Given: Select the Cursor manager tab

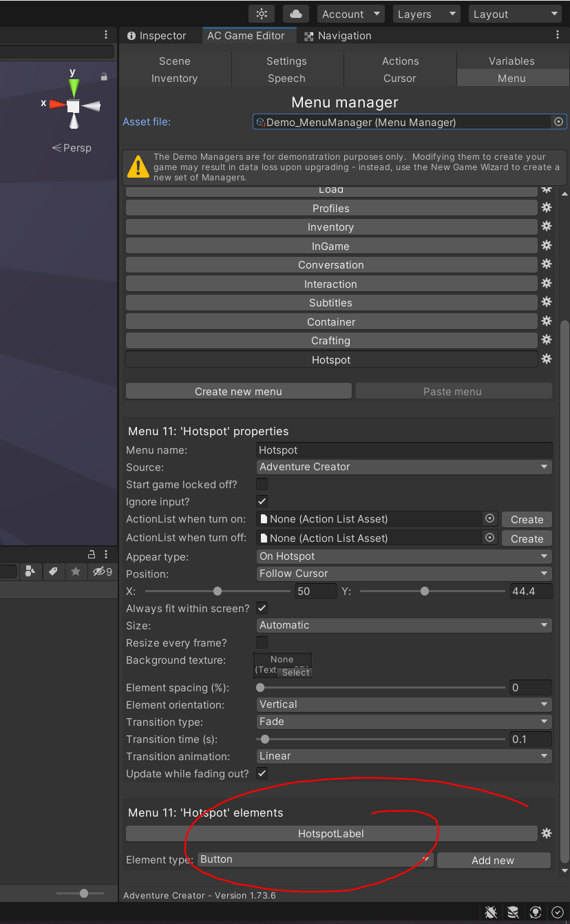Looking at the screenshot, I should 400,78.
